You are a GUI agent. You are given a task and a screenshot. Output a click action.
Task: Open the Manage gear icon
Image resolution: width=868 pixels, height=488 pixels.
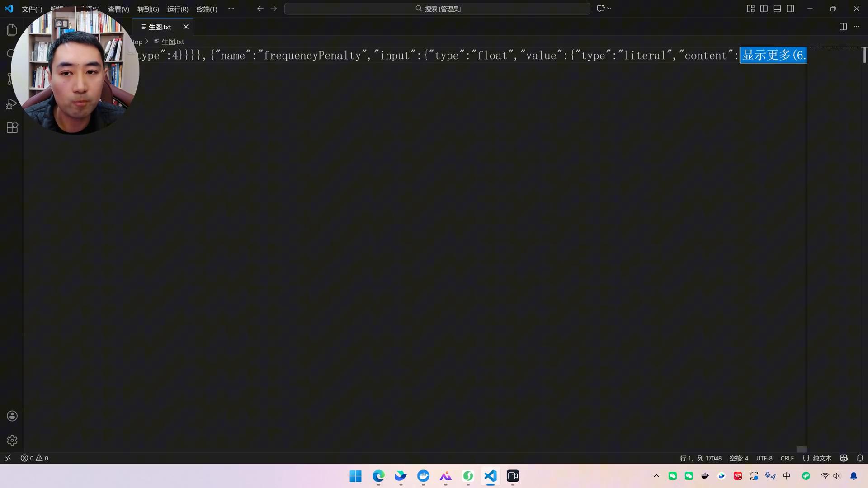12,440
